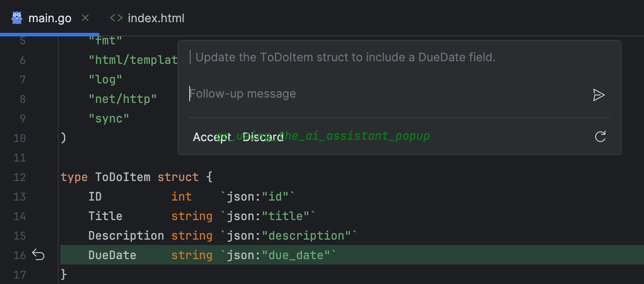Revert line 16 change via gutter arrow
Screen dimensions: 644x284
point(38,255)
